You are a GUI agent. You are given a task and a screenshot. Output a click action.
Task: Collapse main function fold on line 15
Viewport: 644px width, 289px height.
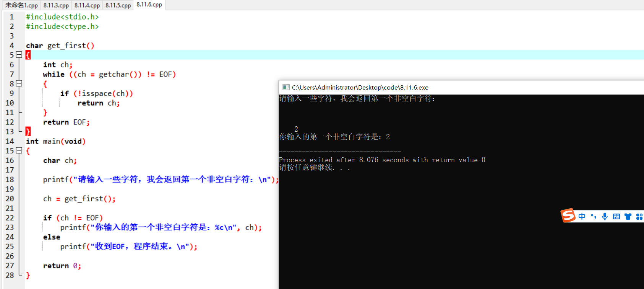coord(19,150)
